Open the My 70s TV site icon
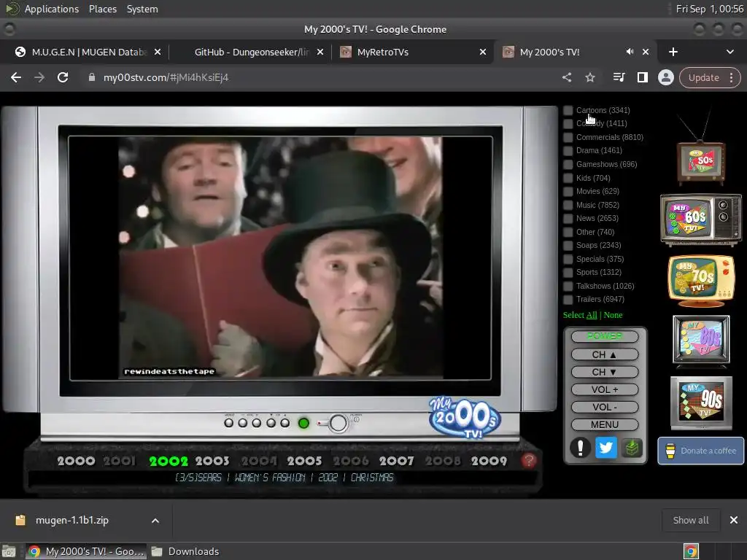The image size is (747, 560). 701,281
